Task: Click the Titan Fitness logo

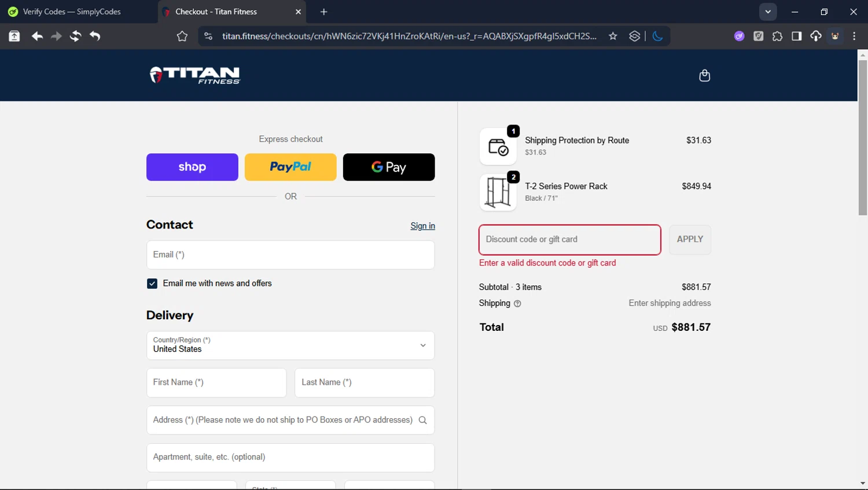Action: (x=194, y=75)
